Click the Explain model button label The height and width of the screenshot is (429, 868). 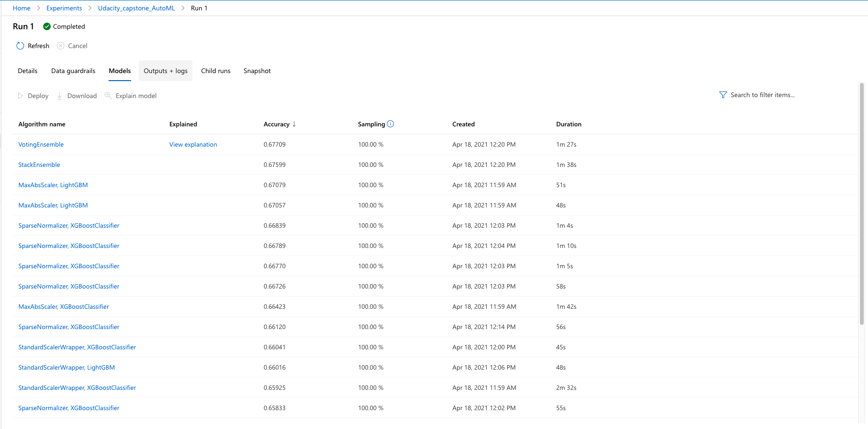(x=136, y=96)
